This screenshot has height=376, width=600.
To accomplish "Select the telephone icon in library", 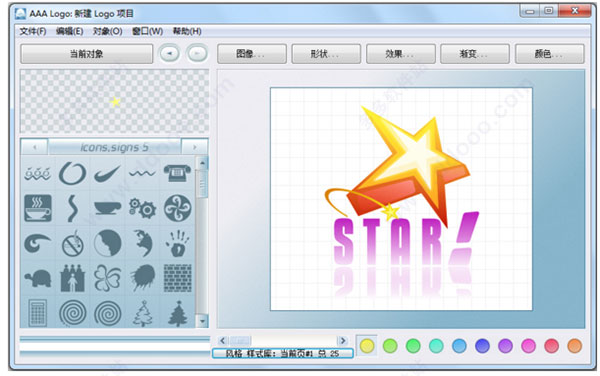I will [178, 173].
